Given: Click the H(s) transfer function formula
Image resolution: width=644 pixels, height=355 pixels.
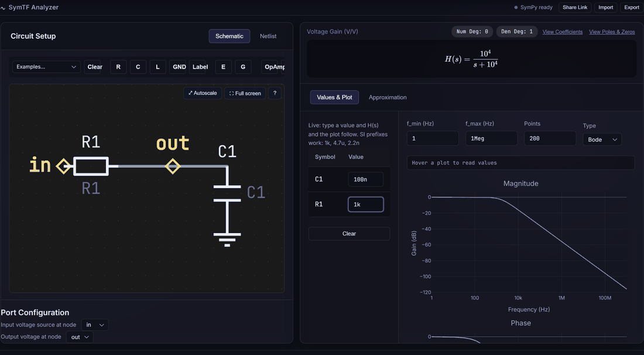Looking at the screenshot, I should click(471, 59).
